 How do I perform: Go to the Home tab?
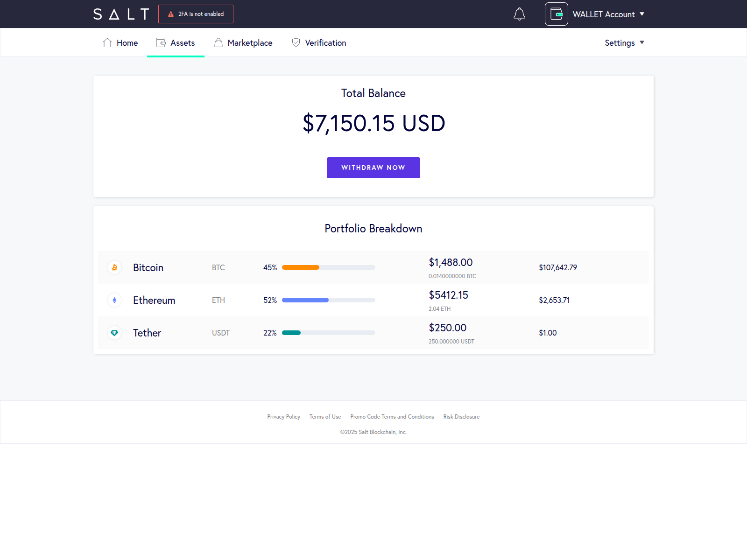[x=120, y=43]
